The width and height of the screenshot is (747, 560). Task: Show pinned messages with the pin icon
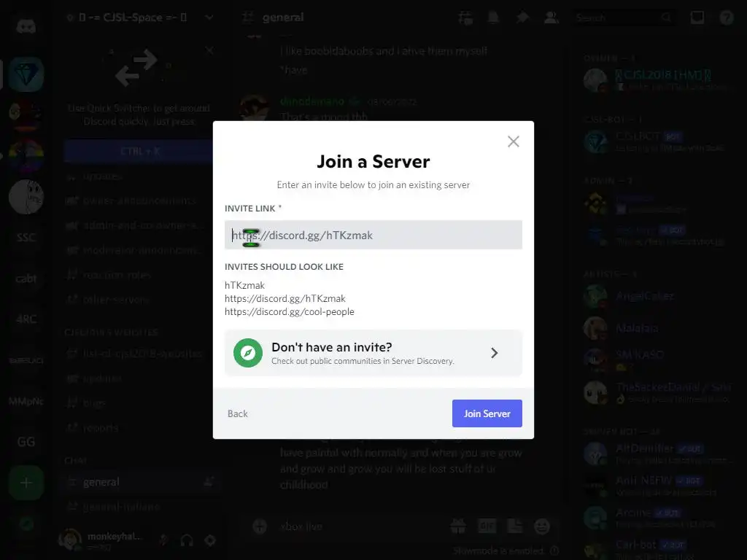click(522, 17)
